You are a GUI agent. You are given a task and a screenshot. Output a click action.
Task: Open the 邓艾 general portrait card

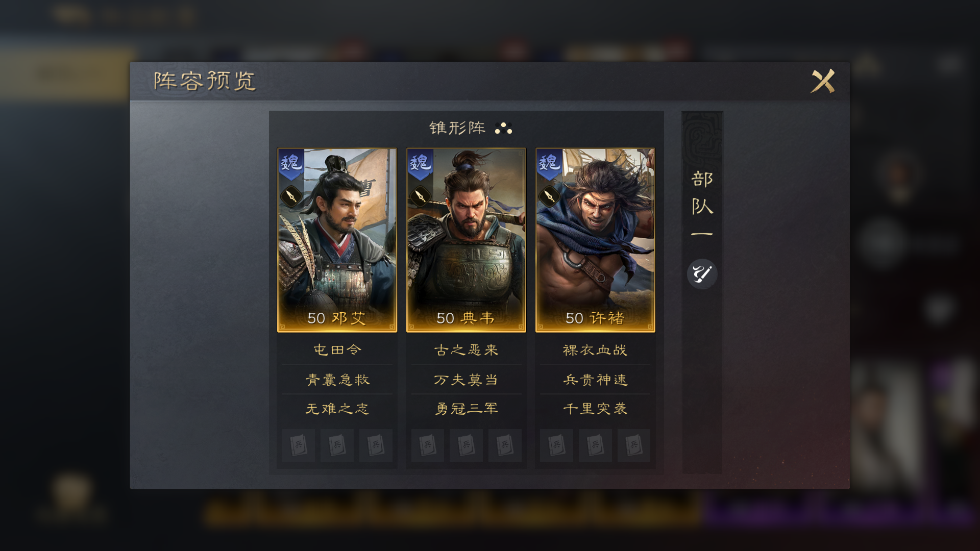click(x=337, y=240)
